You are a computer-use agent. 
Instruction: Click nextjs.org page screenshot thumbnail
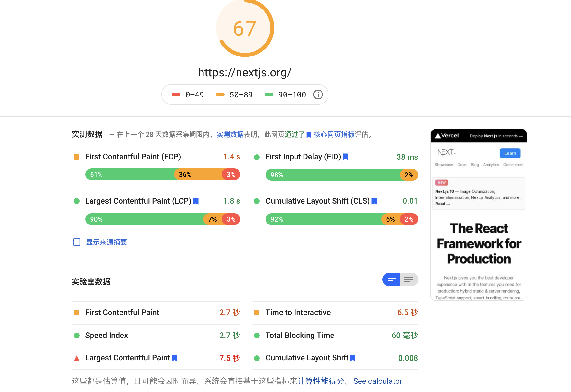[x=479, y=215]
